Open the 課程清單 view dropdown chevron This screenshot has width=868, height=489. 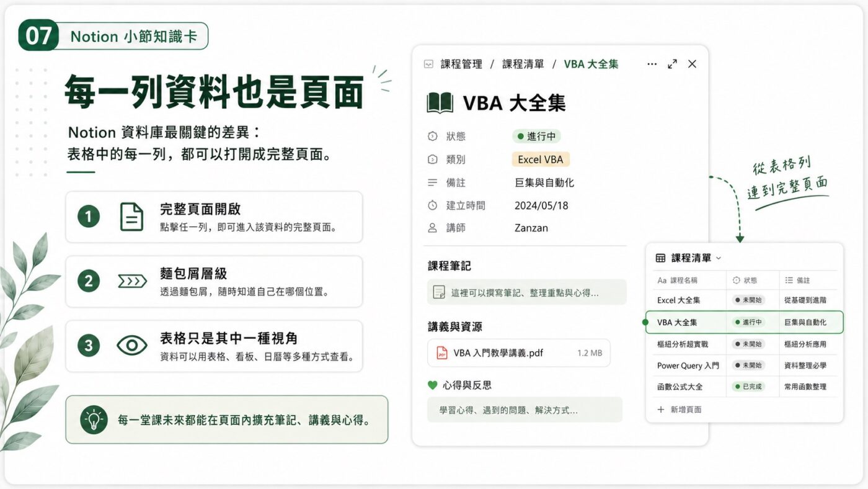(719, 258)
